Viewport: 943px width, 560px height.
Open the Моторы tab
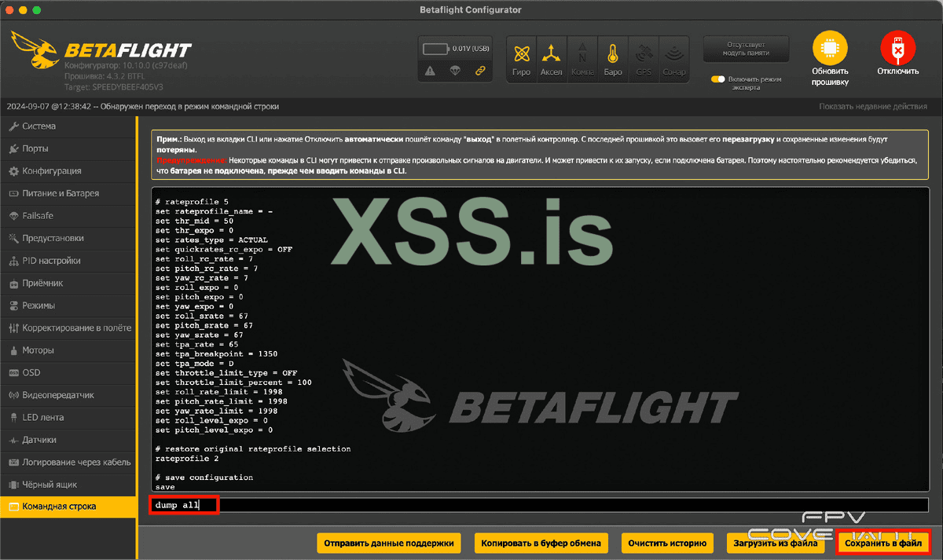[x=68, y=350]
